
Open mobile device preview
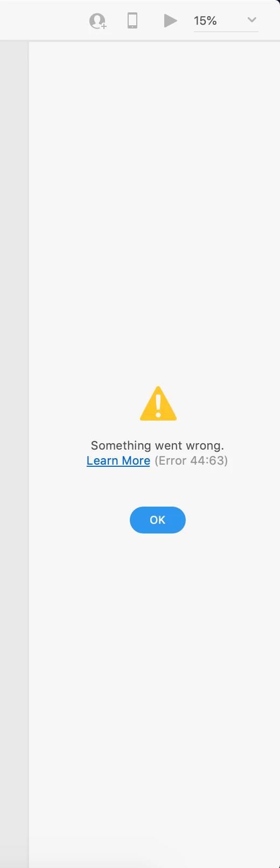[132, 20]
